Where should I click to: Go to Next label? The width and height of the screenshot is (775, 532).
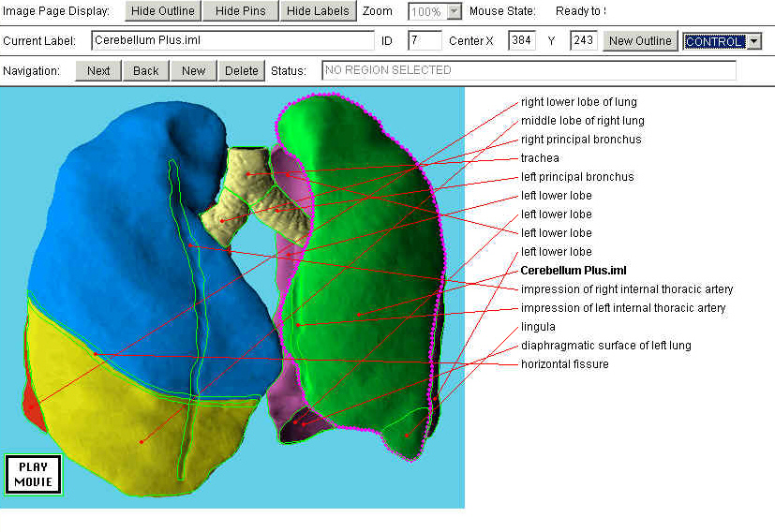tap(98, 70)
